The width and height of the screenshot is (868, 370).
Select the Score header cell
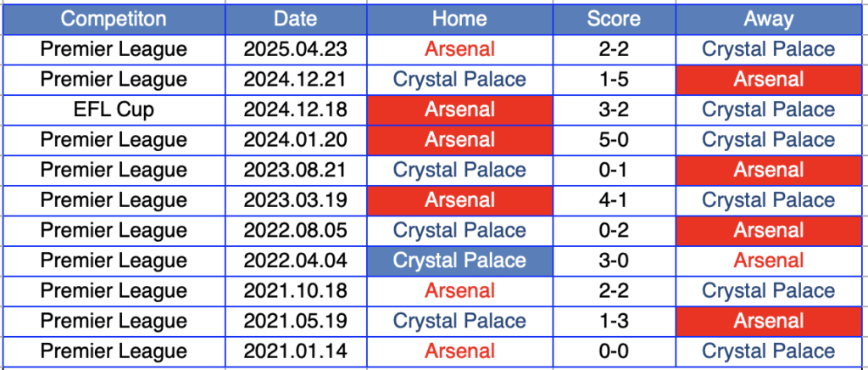(614, 19)
